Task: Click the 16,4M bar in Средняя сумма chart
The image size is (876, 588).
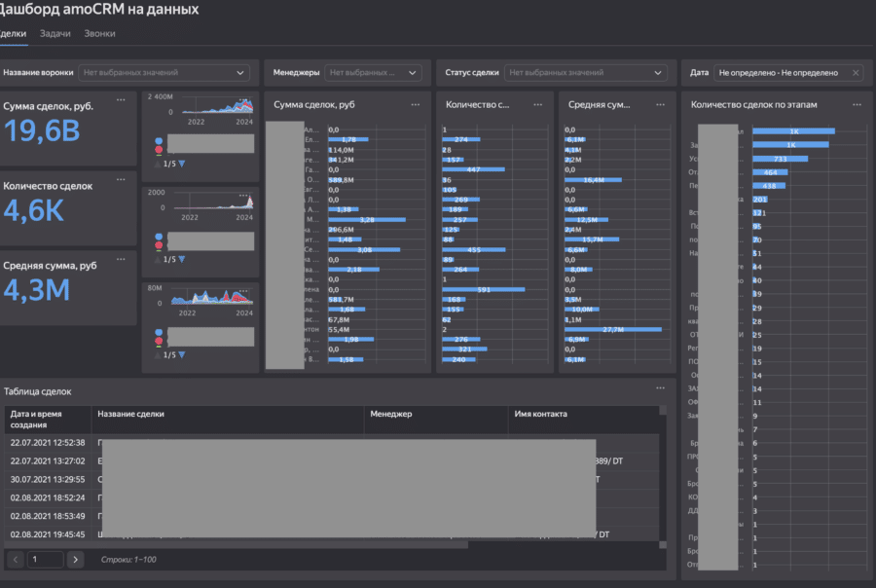Action: 594,180
